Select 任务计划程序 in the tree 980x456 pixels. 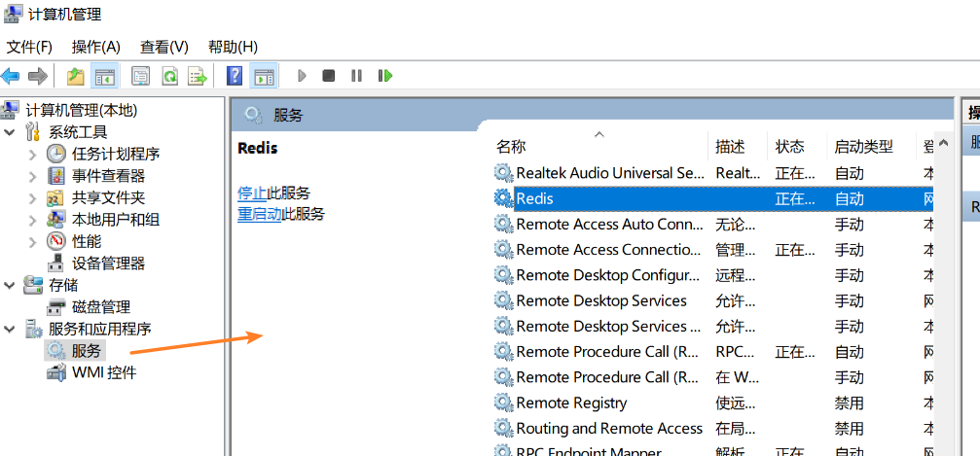[116, 155]
